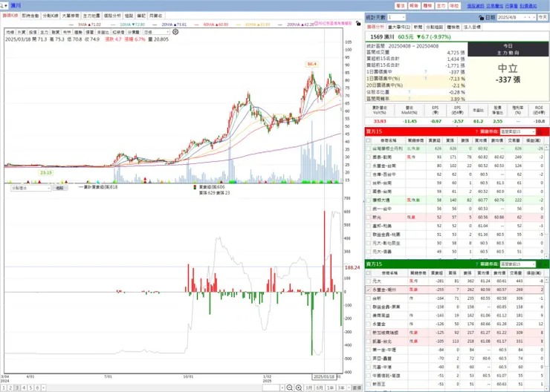
Task: Open the 分點追蹤 tab
Action: point(434,27)
